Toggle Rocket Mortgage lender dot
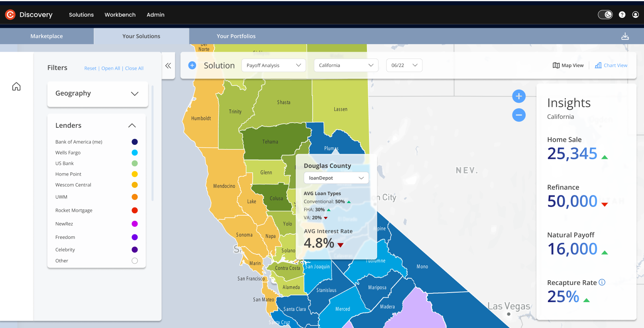The height and width of the screenshot is (328, 644). tap(135, 210)
